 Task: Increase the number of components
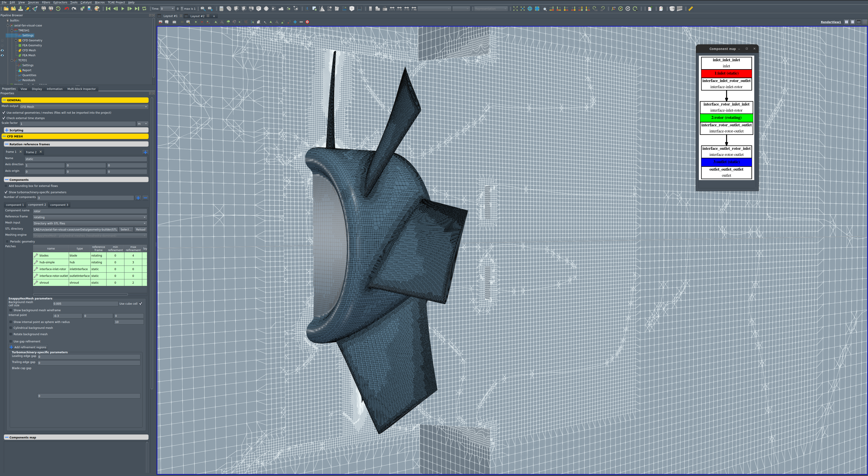138,198
